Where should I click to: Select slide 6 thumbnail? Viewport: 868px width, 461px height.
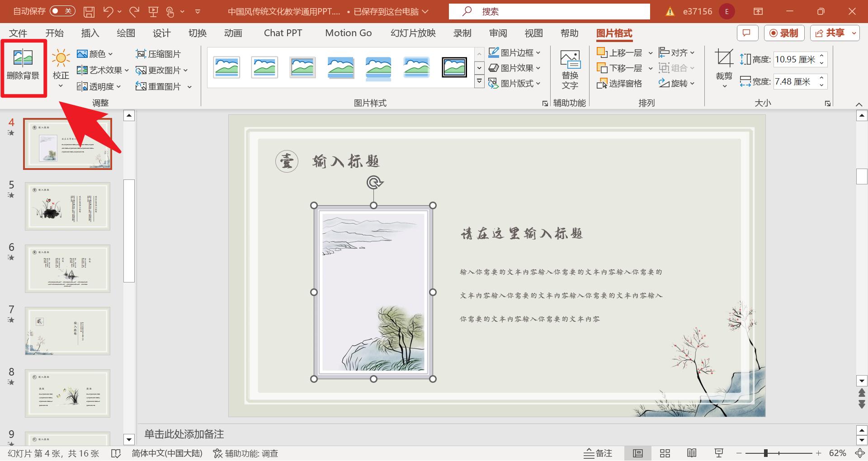67,268
